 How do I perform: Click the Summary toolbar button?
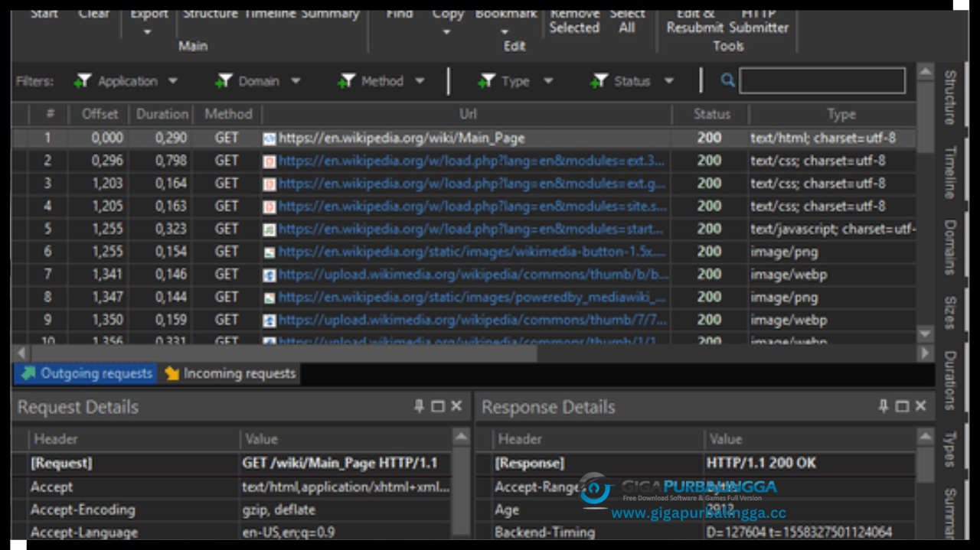click(330, 14)
